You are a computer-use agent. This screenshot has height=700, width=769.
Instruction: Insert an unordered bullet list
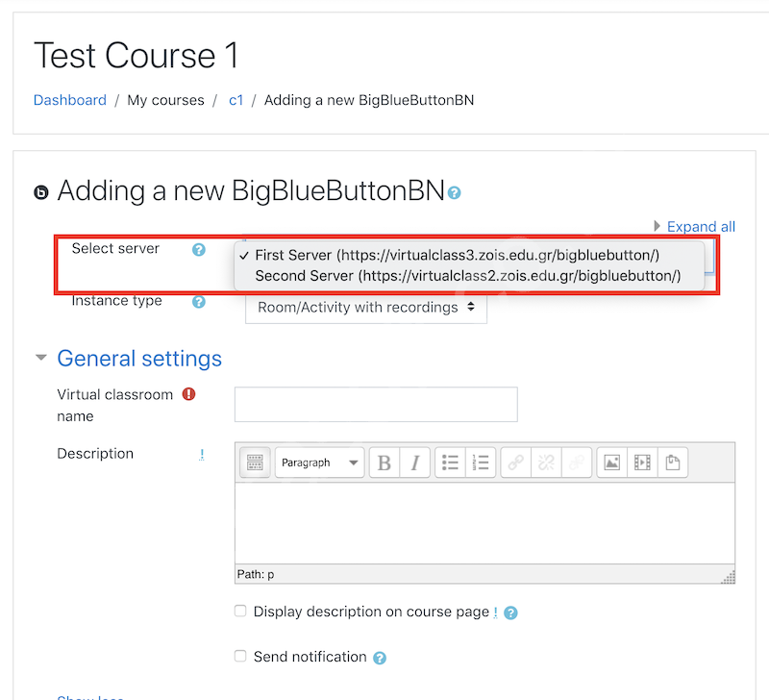click(x=450, y=462)
